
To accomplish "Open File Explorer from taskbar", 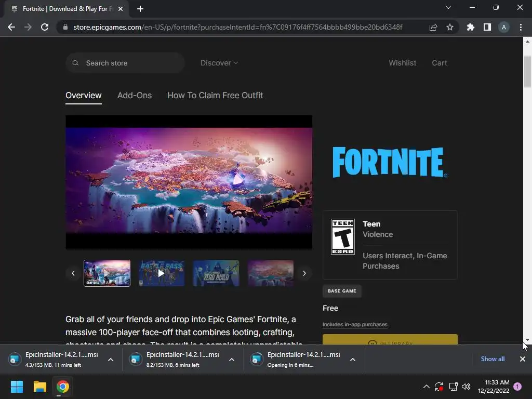I will [x=39, y=387].
